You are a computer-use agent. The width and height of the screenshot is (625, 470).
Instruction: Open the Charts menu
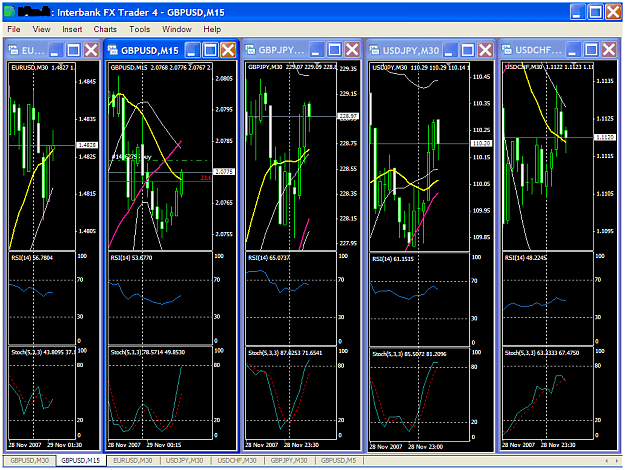(x=105, y=29)
